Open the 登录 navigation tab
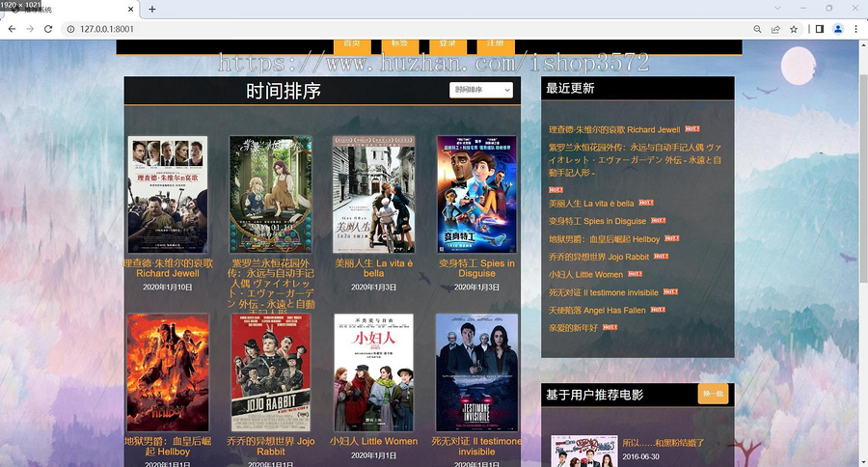Viewport: 868px width, 467px height. click(x=448, y=45)
